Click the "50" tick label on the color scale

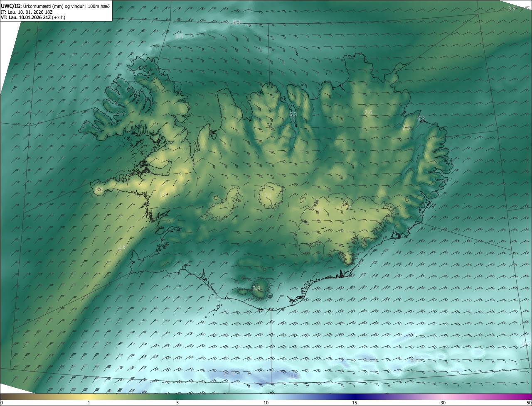[x=529, y=403]
